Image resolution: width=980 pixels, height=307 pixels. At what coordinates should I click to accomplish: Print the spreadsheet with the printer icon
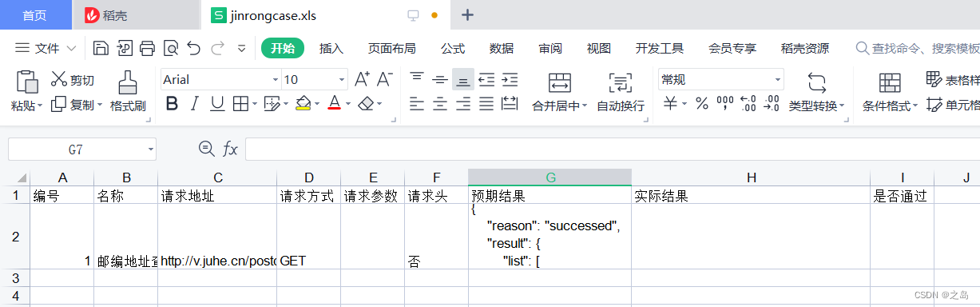147,48
